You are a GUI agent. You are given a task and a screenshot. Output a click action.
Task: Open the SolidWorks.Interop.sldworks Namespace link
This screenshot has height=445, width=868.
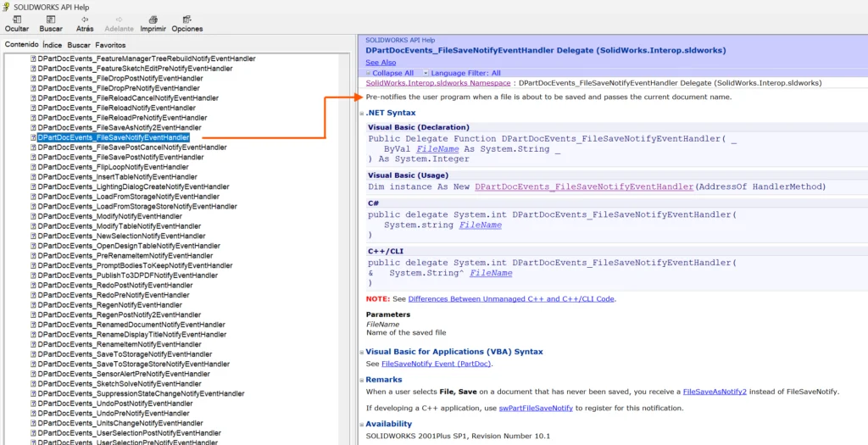[438, 83]
